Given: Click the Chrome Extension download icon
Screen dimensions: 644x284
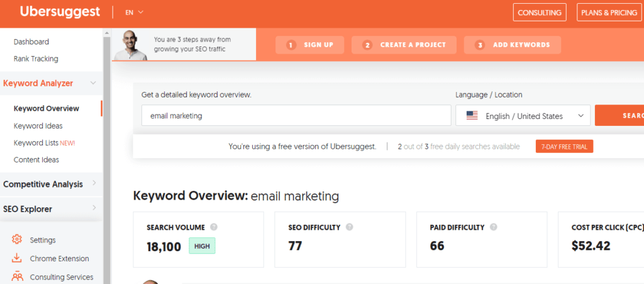Looking at the screenshot, I should [x=17, y=258].
